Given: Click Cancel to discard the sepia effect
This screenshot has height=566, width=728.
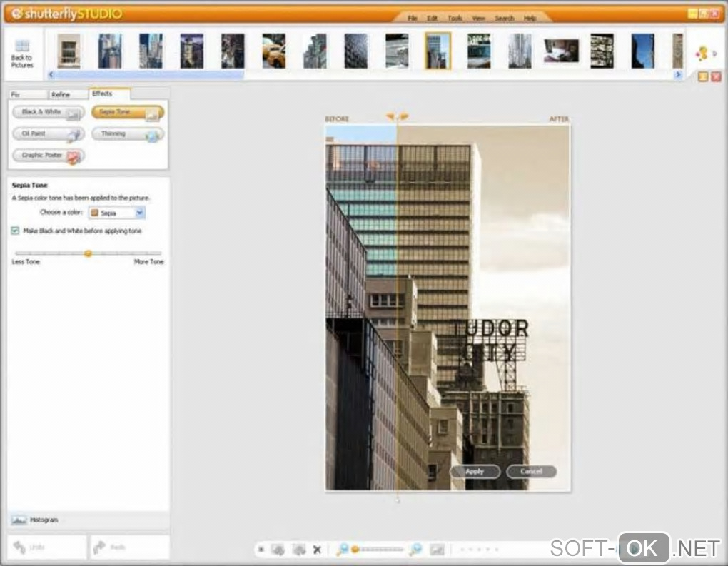Looking at the screenshot, I should click(531, 472).
